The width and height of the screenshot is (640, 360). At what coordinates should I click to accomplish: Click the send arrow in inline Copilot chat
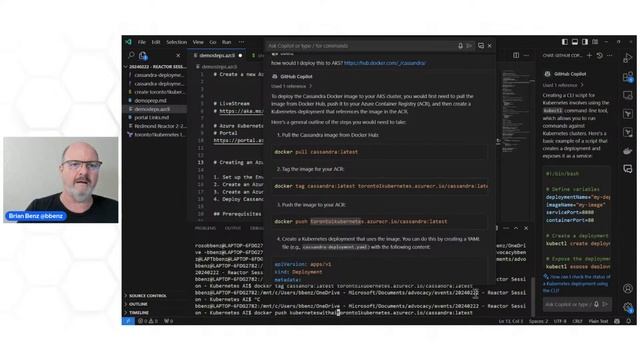pos(469,46)
